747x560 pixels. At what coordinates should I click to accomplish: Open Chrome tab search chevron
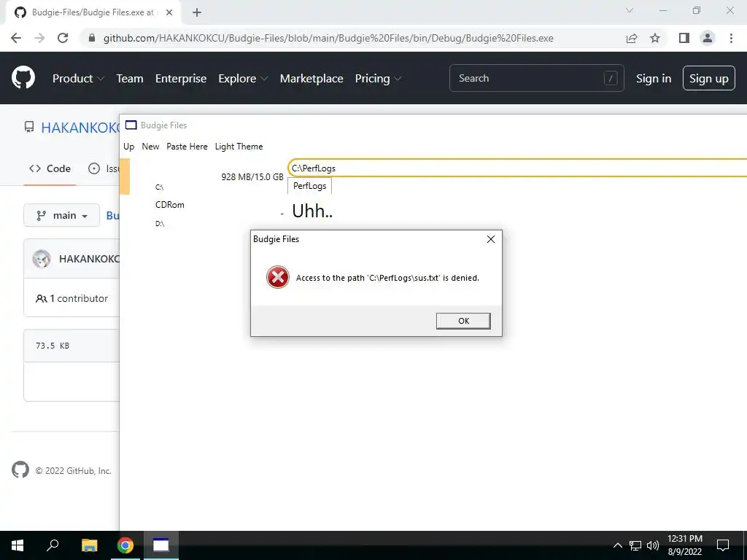630,10
